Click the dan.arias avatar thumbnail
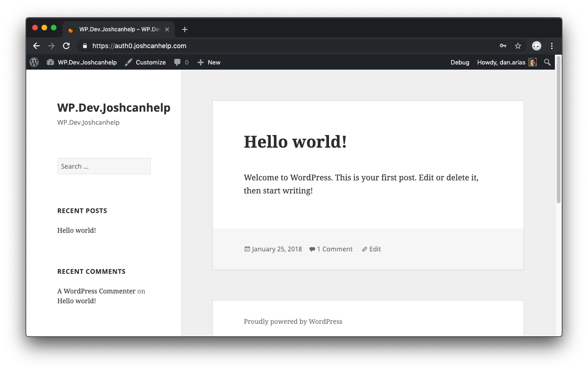Image resolution: width=588 pixels, height=371 pixels. tap(532, 62)
